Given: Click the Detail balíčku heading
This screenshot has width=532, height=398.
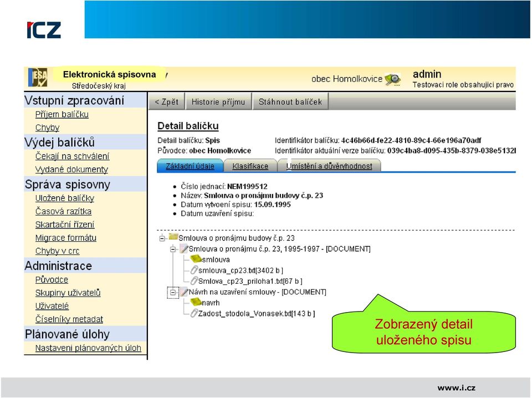Looking at the screenshot, I should point(188,126).
